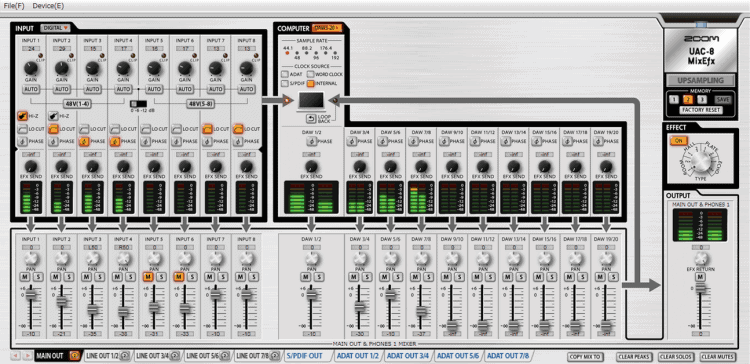Open the Device menu

click(x=48, y=6)
